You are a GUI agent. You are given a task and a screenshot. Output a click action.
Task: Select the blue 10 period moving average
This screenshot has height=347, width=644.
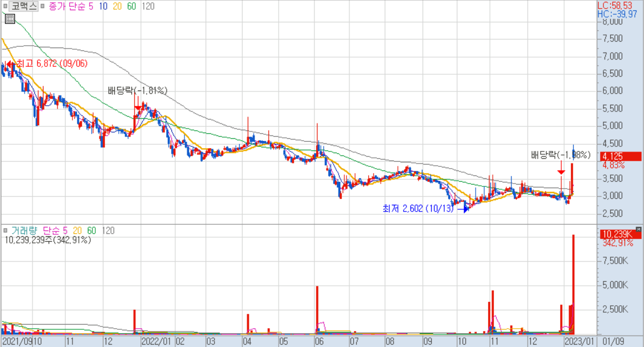point(103,6)
